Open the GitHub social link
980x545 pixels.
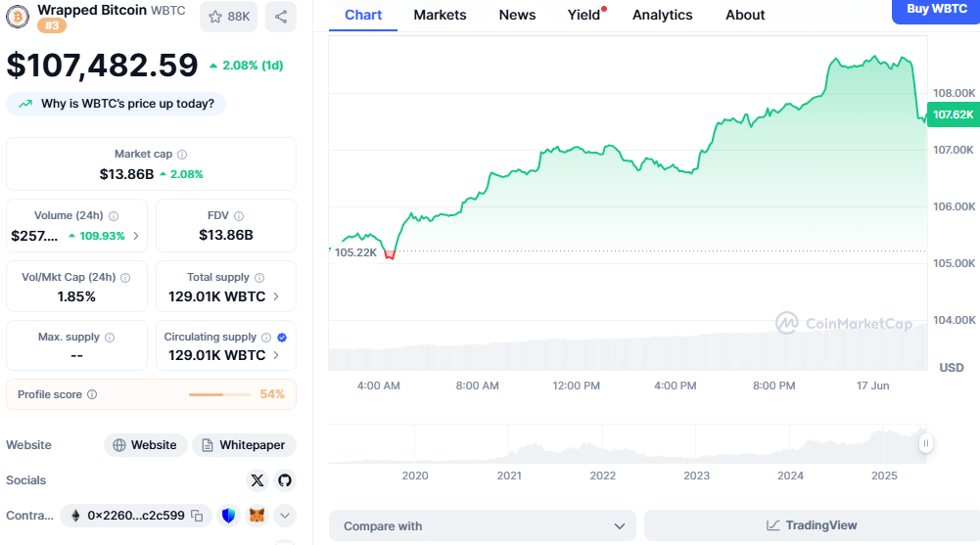285,480
